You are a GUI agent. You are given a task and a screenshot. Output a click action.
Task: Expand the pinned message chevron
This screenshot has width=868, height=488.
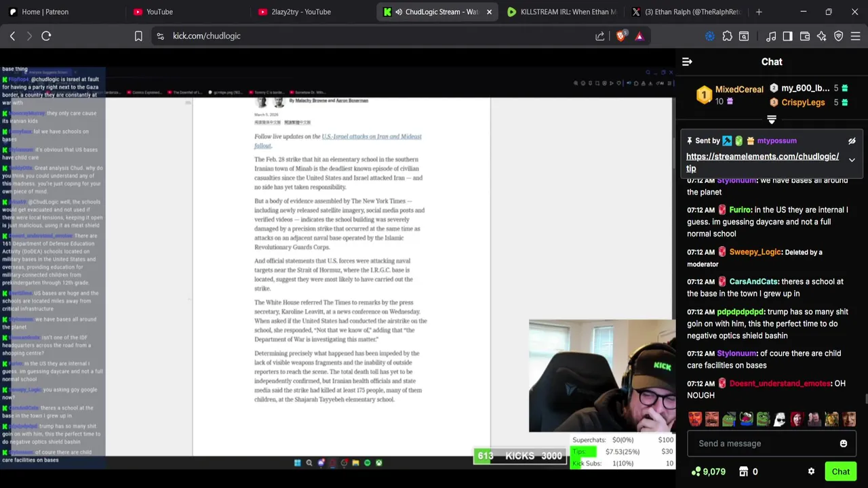click(x=852, y=161)
